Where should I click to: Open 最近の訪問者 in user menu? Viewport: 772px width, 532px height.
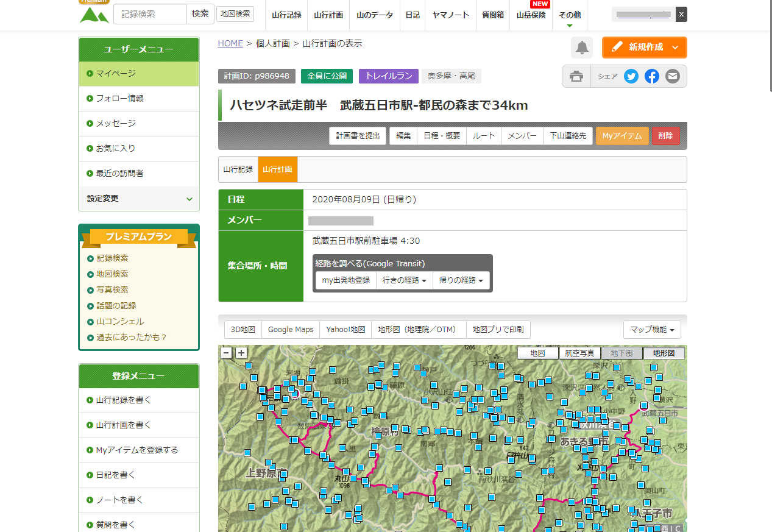(x=139, y=174)
